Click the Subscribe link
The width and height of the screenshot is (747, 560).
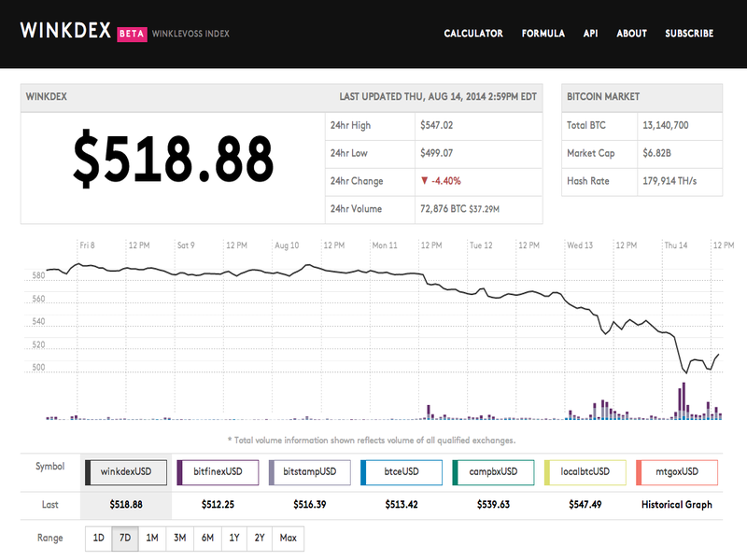pos(689,34)
